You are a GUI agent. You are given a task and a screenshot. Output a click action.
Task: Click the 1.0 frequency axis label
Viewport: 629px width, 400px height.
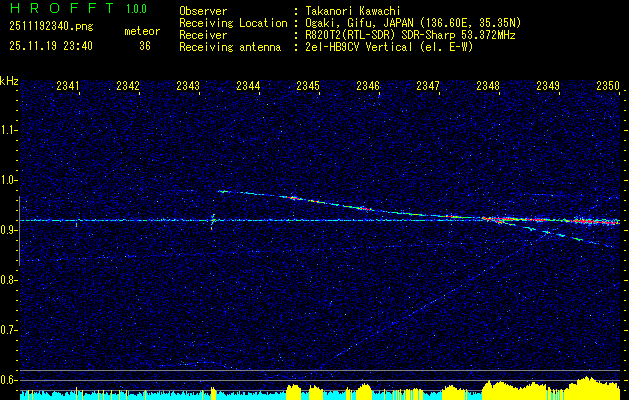click(x=7, y=180)
